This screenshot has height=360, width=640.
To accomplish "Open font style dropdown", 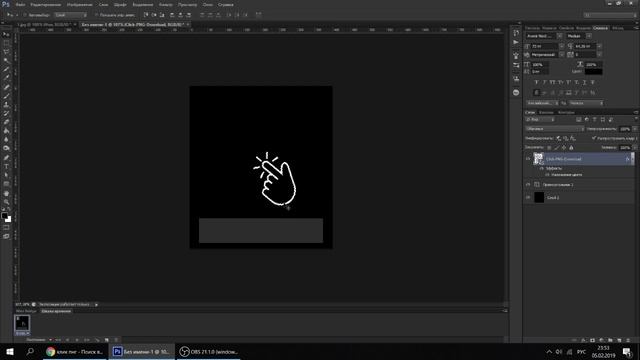I will pos(579,36).
